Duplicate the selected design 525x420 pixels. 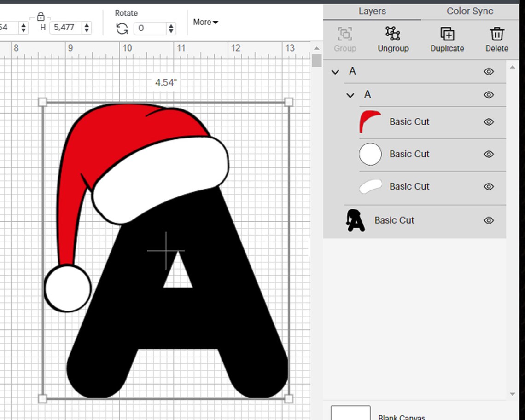(446, 39)
